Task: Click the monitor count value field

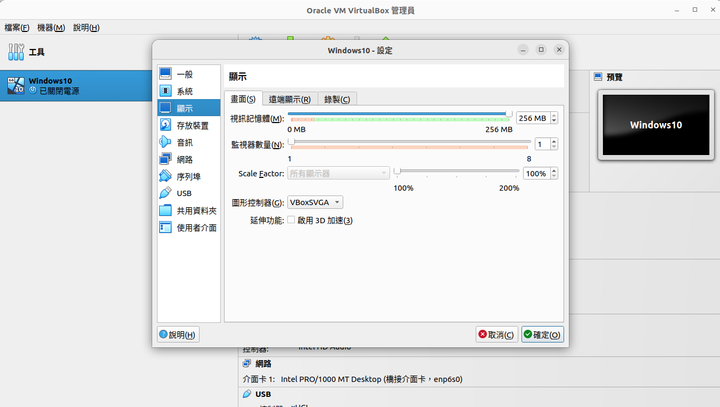Action: (542, 144)
